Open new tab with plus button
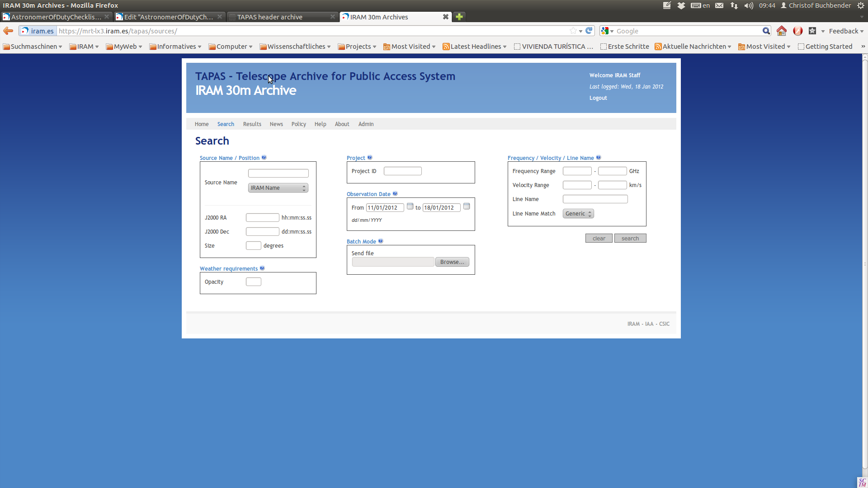Viewport: 868px width, 488px height. [x=459, y=17]
